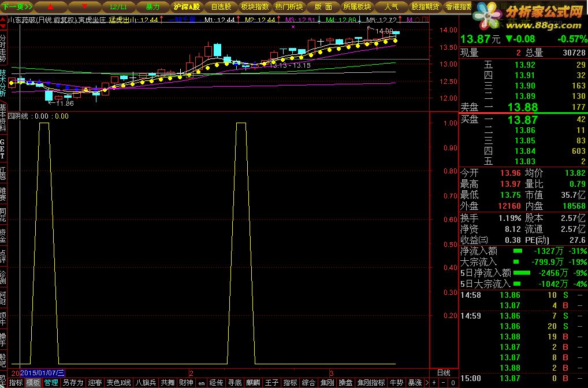Open 所属板块 belonging sectors
The image size is (588, 388).
tap(358, 7)
